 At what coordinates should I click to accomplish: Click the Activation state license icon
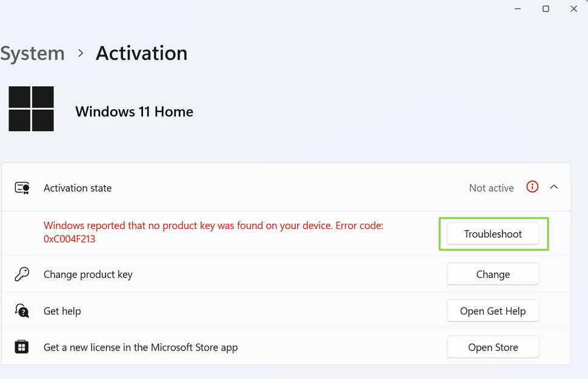pos(22,188)
